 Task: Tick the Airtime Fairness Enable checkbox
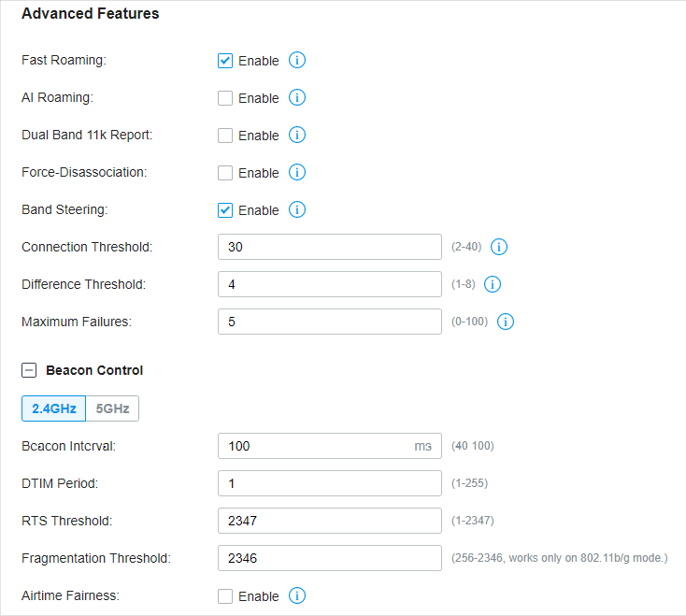pos(225,596)
